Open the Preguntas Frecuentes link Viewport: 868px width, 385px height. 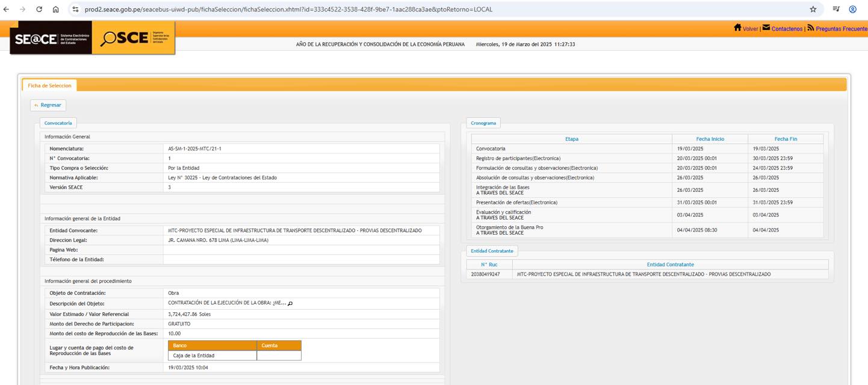click(842, 29)
